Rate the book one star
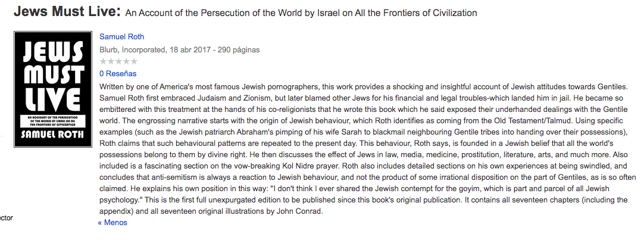This screenshot has height=240, width=644. pos(103,61)
